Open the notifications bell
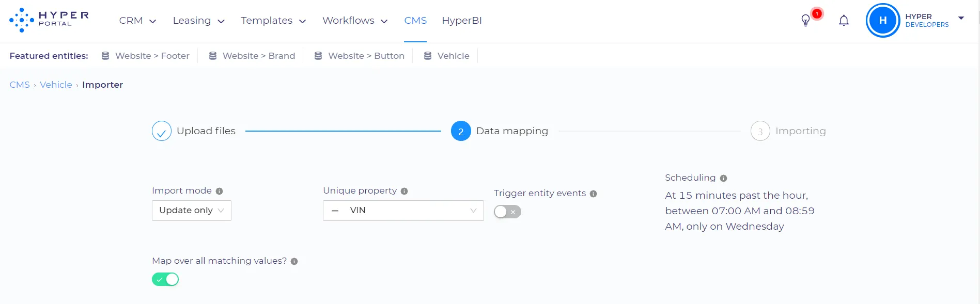The image size is (980, 304). (844, 21)
